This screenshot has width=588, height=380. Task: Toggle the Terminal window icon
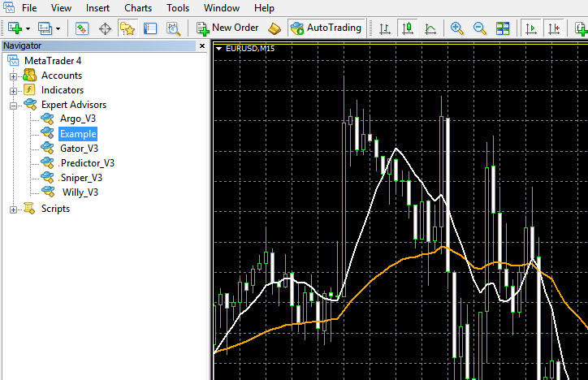point(150,28)
